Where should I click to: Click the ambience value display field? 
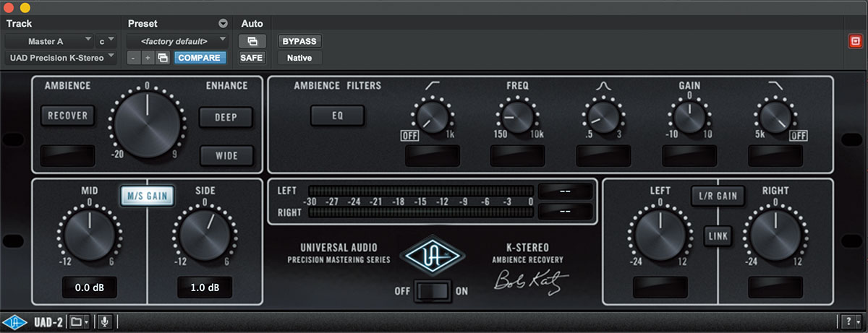(x=68, y=155)
